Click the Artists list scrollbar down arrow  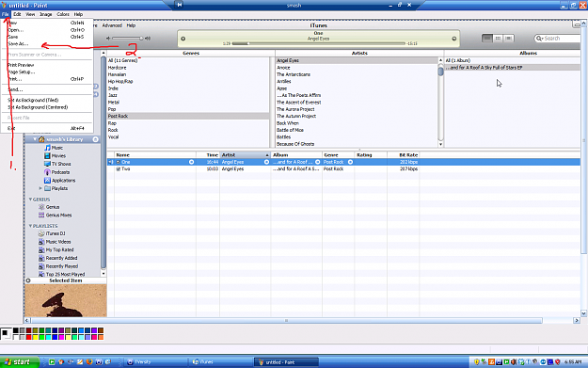point(440,144)
